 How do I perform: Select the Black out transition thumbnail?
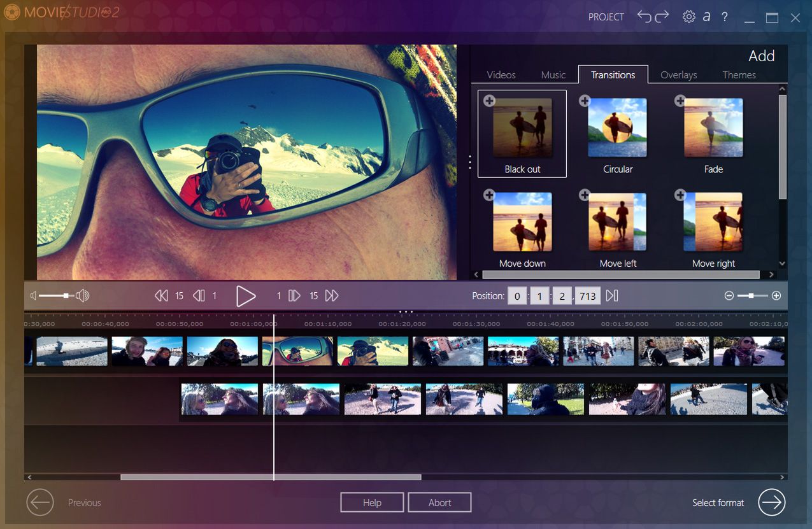pos(522,127)
